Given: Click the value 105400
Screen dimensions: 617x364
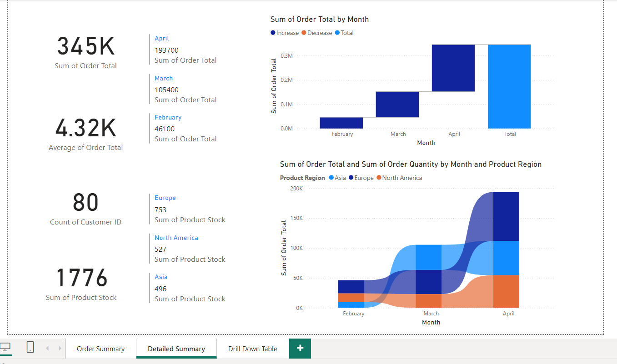Looking at the screenshot, I should (166, 90).
